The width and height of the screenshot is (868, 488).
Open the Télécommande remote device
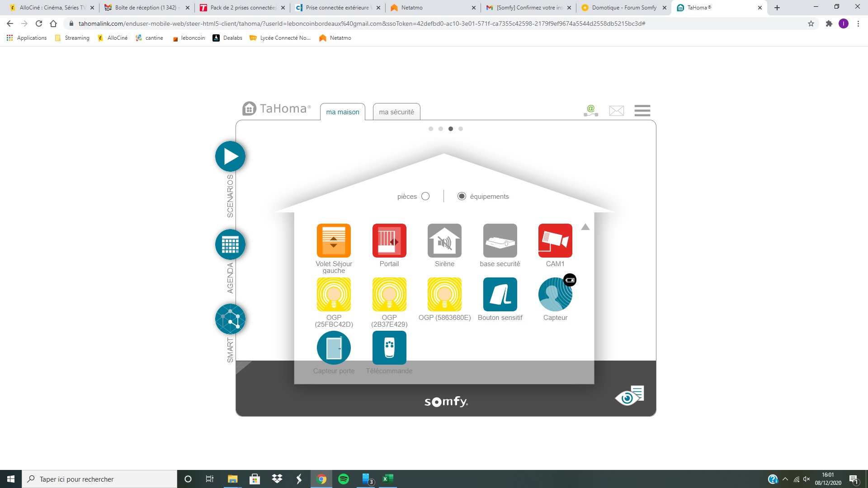pos(389,347)
